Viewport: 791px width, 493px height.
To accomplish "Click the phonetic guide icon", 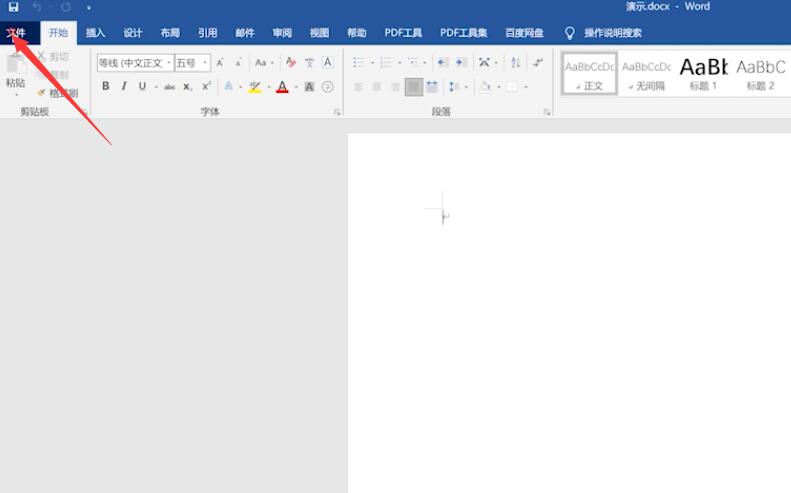I will (x=309, y=63).
